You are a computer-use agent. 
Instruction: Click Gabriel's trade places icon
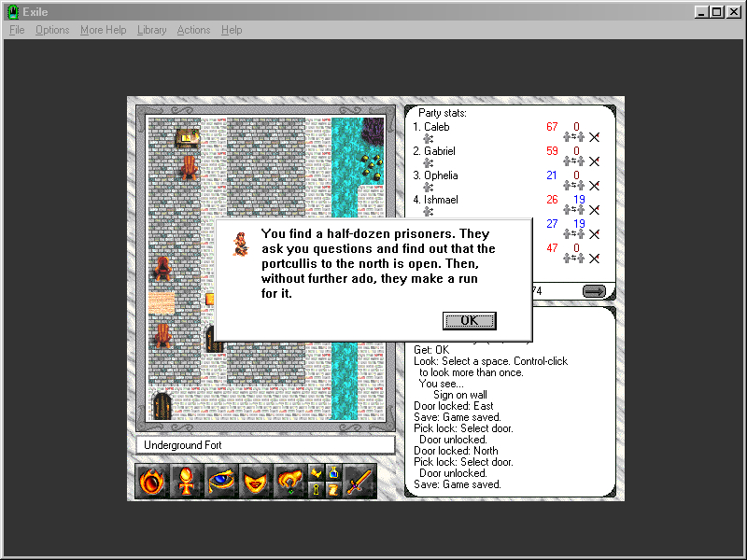coord(573,161)
